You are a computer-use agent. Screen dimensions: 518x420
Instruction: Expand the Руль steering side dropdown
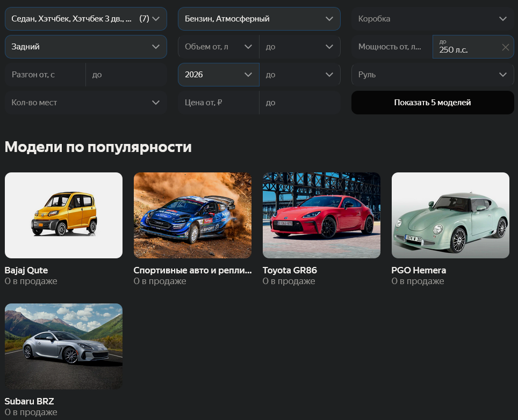pyautogui.click(x=433, y=75)
